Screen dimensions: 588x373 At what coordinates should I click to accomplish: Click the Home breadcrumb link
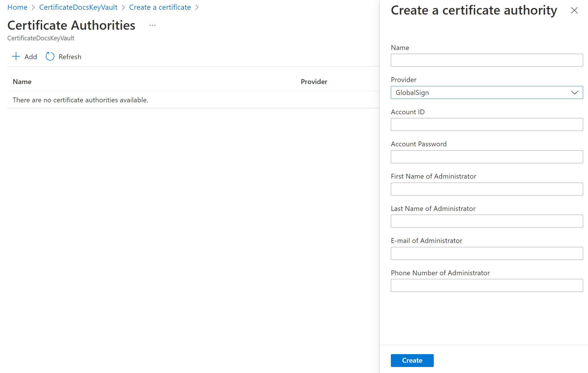pyautogui.click(x=17, y=7)
